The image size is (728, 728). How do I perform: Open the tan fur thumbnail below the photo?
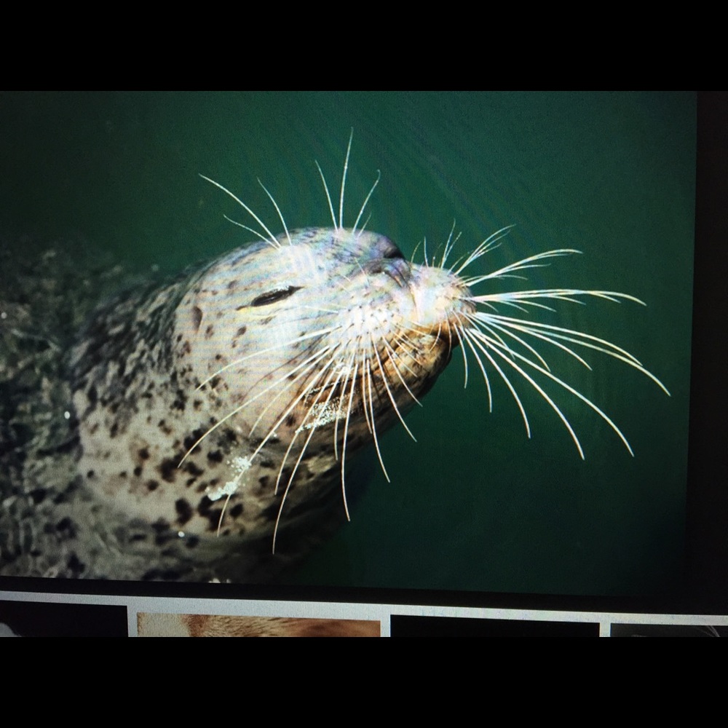click(258, 625)
